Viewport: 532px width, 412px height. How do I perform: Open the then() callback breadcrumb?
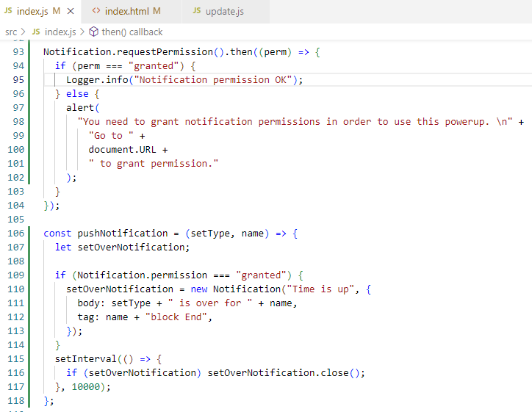click(x=132, y=32)
